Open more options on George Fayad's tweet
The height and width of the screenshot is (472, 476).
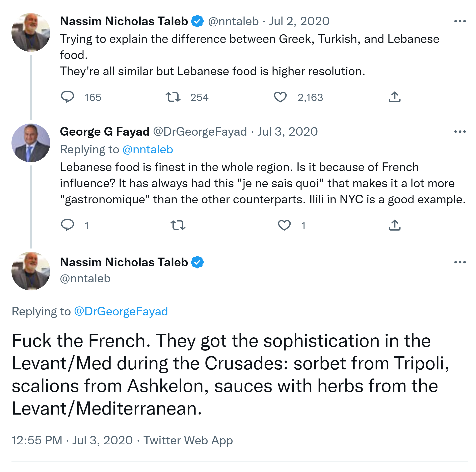point(460,132)
